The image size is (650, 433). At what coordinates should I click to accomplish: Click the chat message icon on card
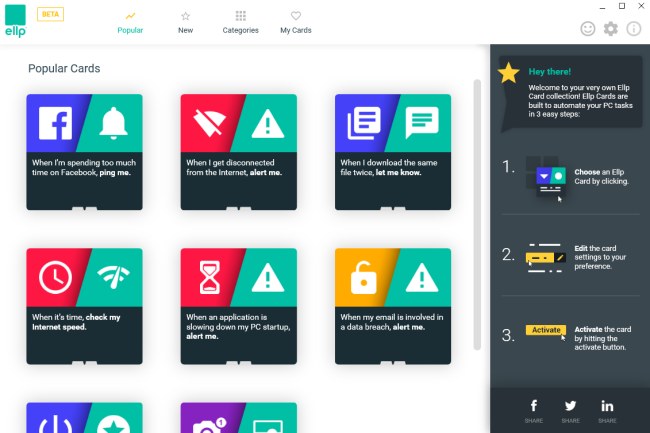tap(422, 122)
